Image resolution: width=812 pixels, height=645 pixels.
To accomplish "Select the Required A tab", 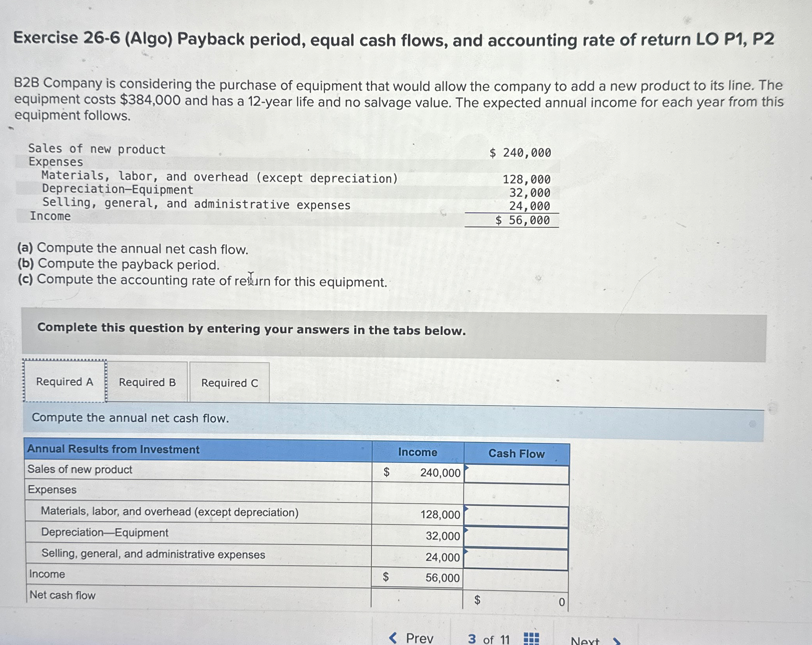I will [x=65, y=382].
